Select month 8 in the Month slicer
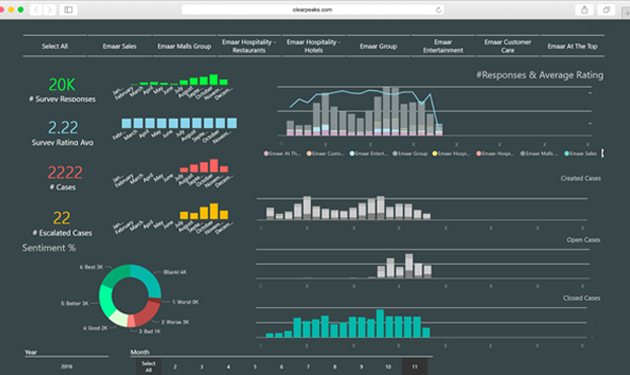The height and width of the screenshot is (375, 630). [x=335, y=367]
